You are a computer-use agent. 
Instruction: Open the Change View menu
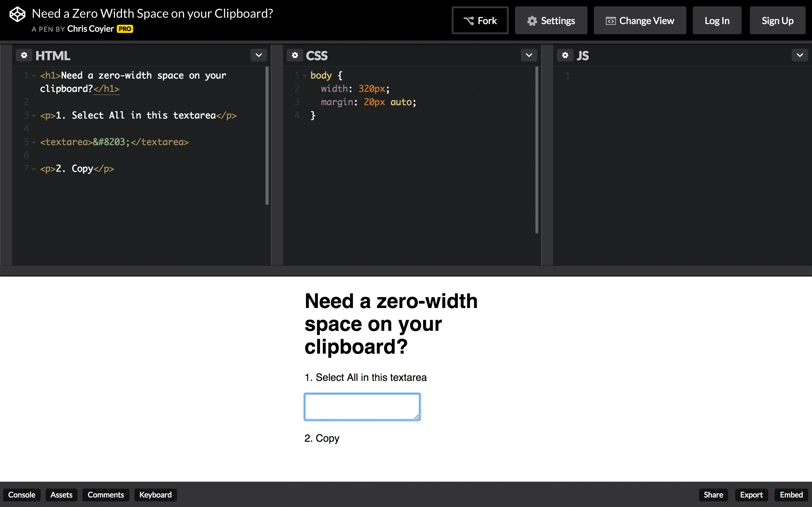[x=639, y=21]
